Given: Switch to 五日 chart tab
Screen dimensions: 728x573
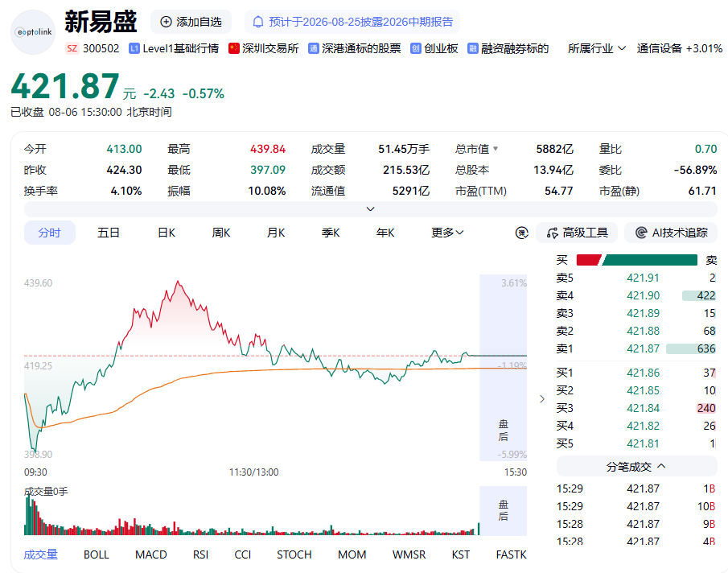Looking at the screenshot, I should 109,233.
